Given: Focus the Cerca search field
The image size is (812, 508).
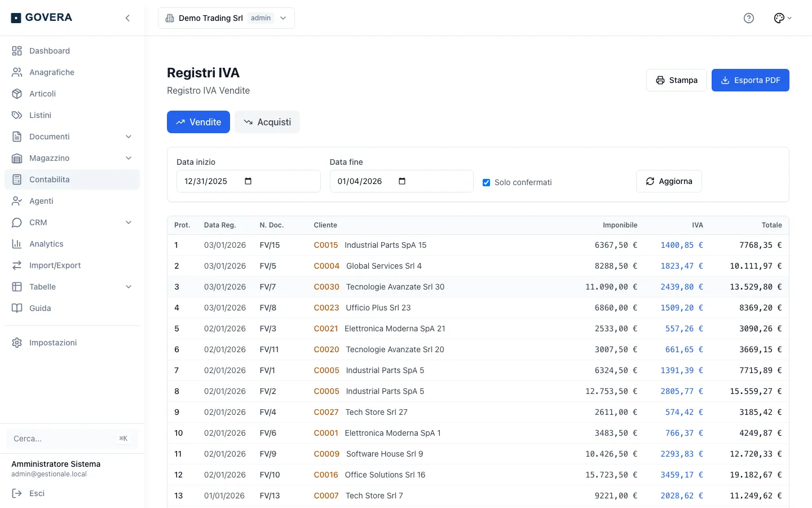Looking at the screenshot, I should tap(71, 439).
